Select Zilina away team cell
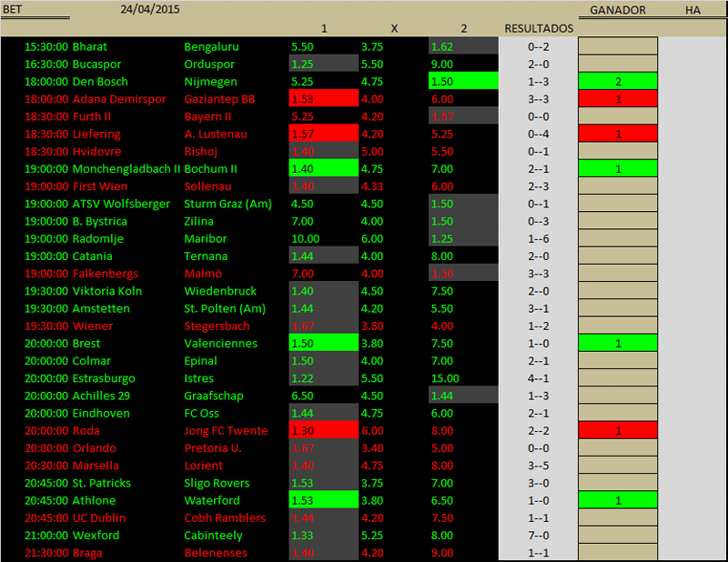 (198, 221)
